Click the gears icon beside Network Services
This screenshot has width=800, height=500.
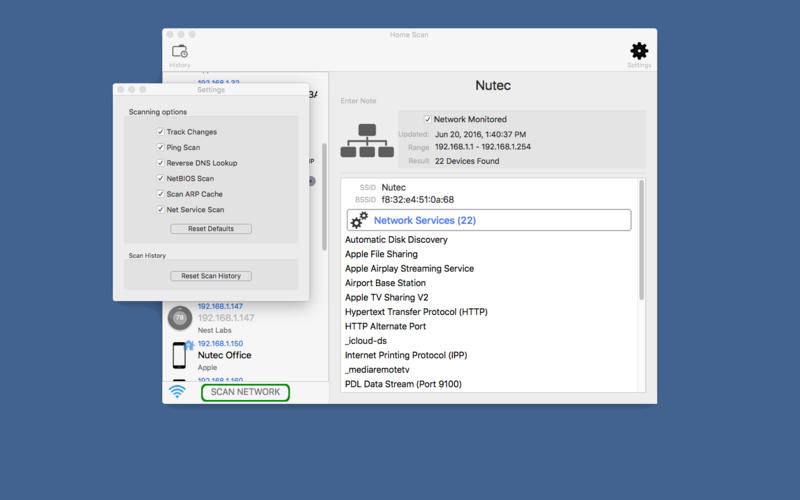[x=360, y=220]
